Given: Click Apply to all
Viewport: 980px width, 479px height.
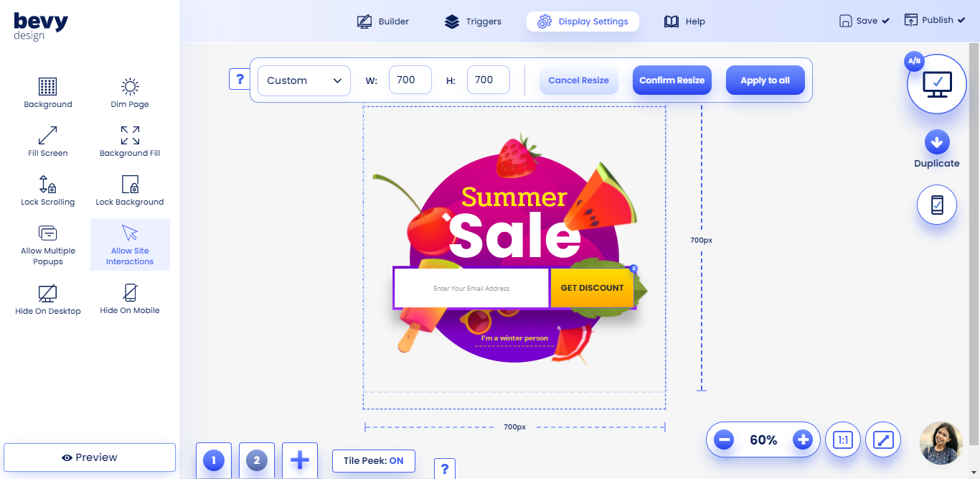Looking at the screenshot, I should click(x=765, y=80).
